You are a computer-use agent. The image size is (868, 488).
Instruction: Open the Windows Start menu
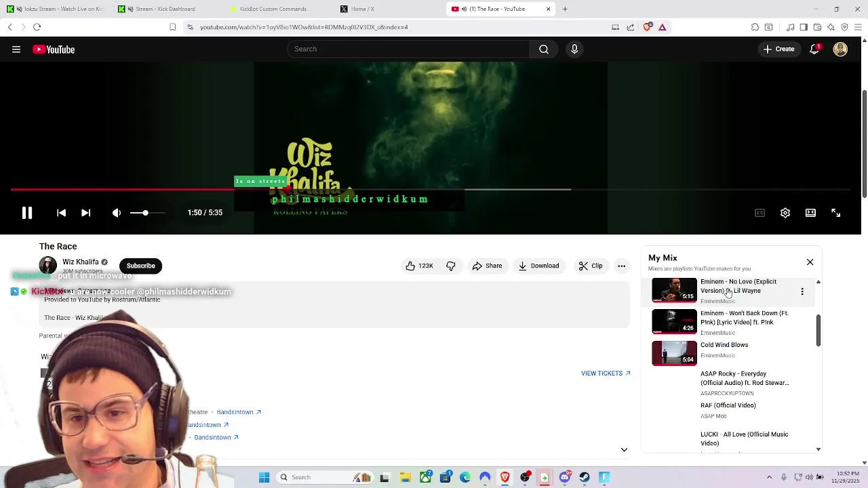(264, 477)
